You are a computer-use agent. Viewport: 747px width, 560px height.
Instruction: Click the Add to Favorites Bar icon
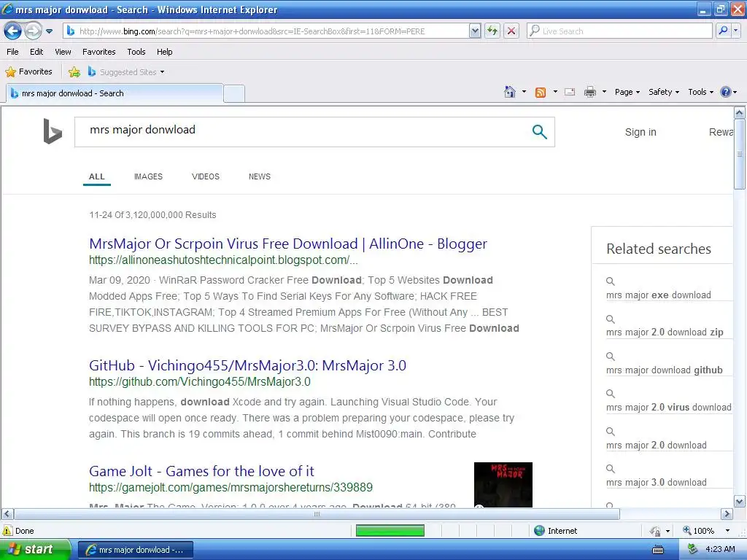point(74,72)
